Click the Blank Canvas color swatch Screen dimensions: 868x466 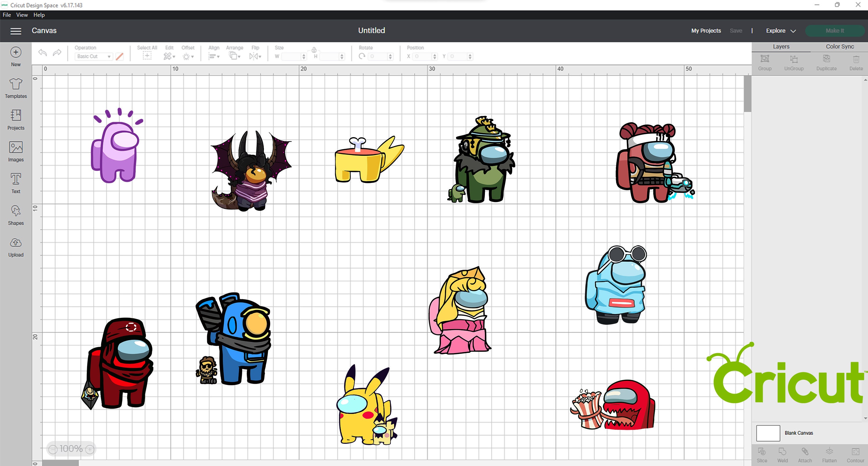768,433
